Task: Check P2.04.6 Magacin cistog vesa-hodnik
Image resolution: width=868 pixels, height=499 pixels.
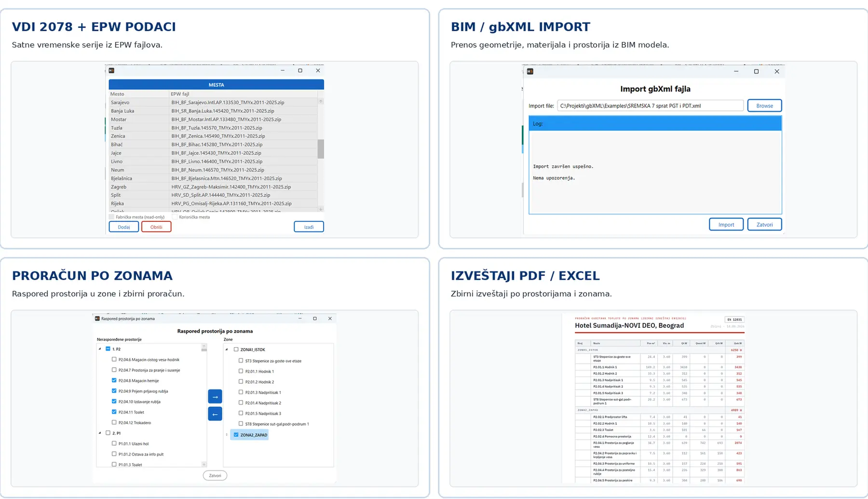Action: click(114, 359)
